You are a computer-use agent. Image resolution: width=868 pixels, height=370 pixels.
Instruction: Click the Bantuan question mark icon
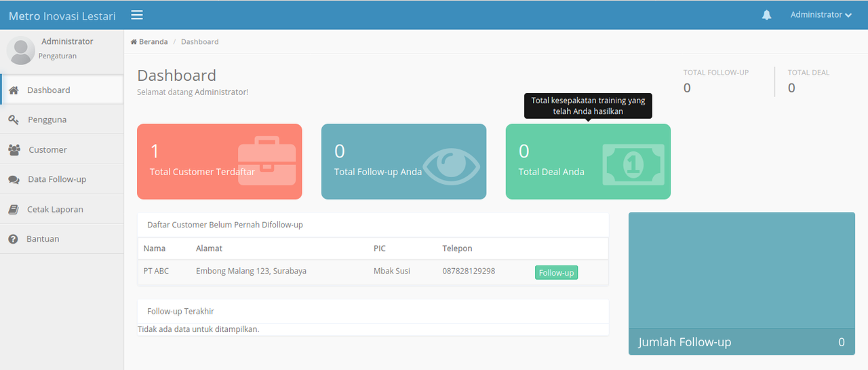[x=13, y=239]
